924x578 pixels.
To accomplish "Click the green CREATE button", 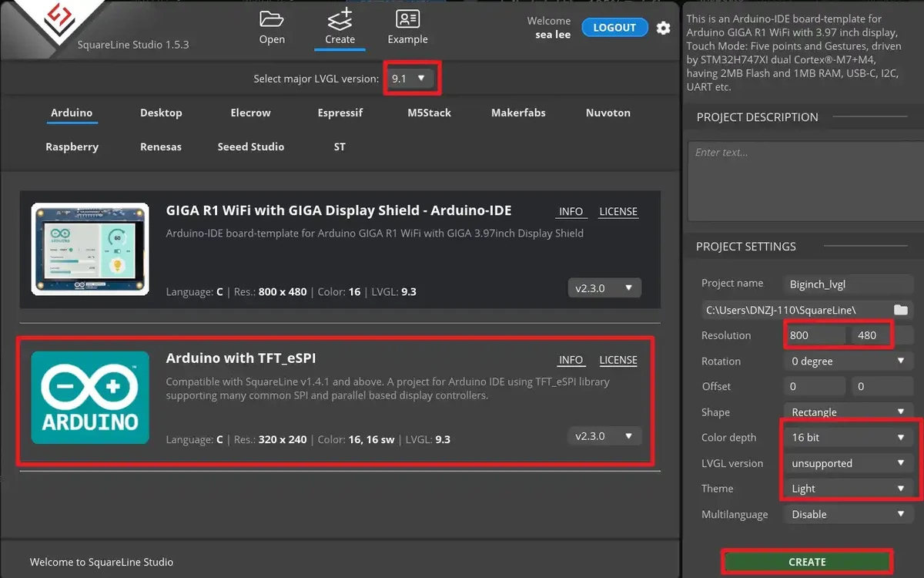I will 807,563.
